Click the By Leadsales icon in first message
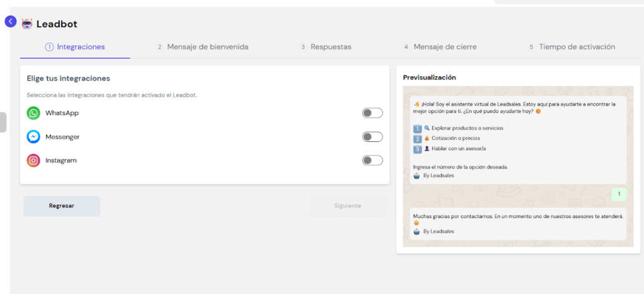Screen dimensions: 644x294 417,176
